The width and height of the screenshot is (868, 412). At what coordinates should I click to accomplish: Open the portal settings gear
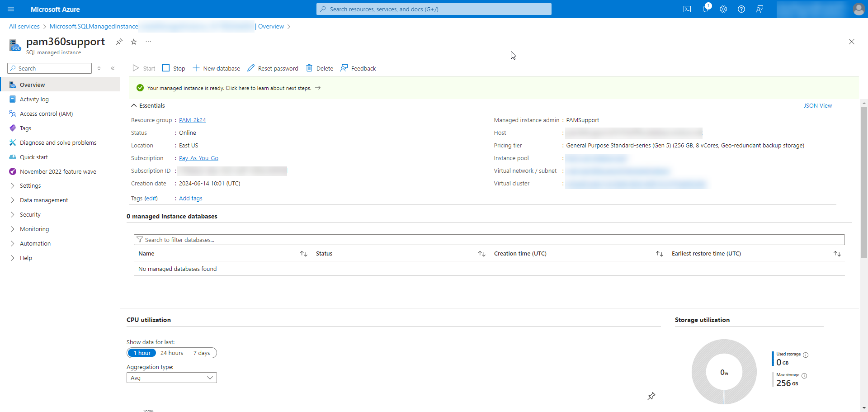point(723,9)
